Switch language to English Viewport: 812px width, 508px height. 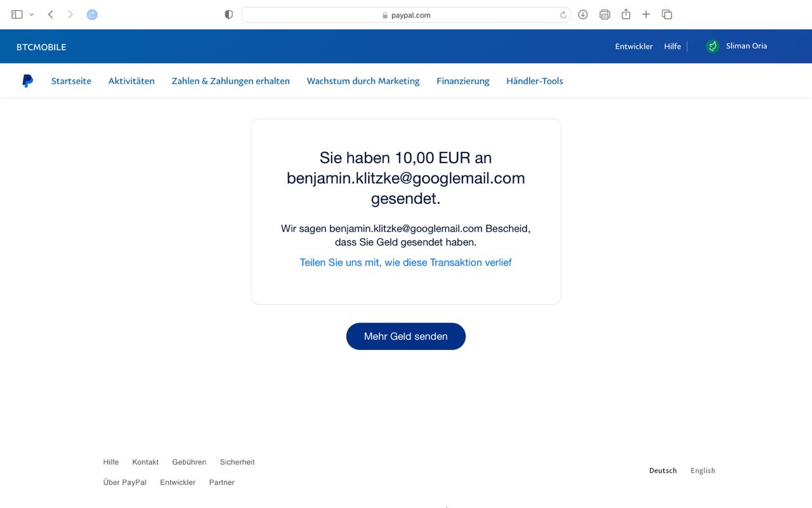702,471
